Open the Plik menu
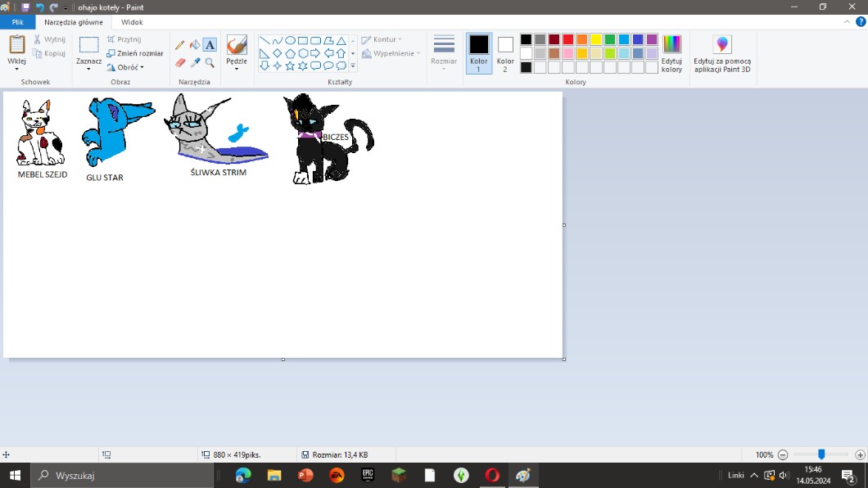868x488 pixels. pos(17,23)
